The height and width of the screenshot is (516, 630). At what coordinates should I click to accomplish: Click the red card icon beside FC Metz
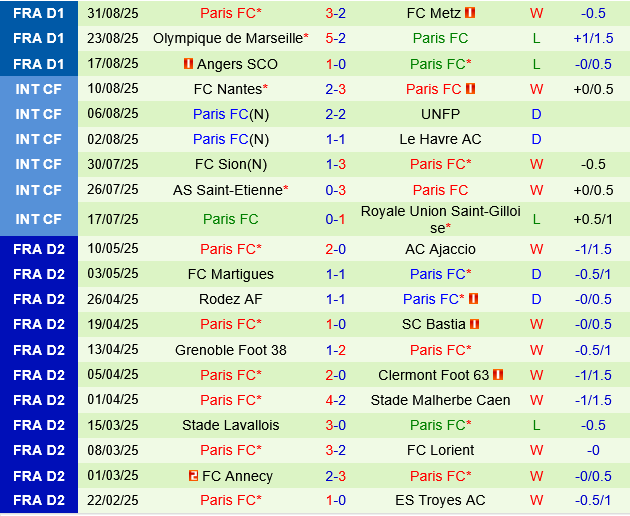pos(471,13)
